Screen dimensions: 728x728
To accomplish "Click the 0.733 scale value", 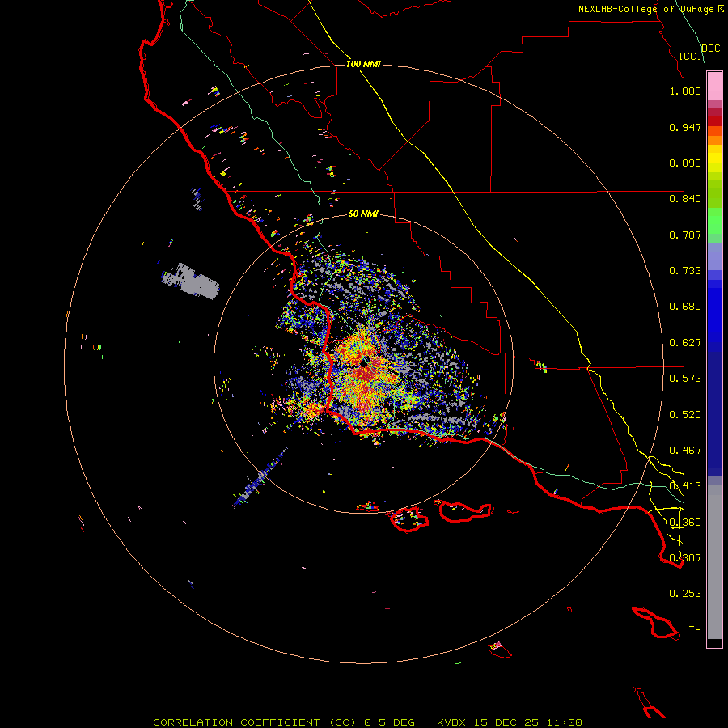I will click(x=685, y=271).
